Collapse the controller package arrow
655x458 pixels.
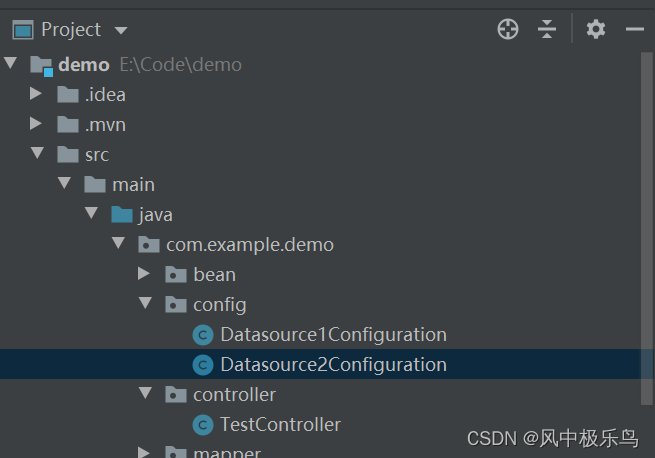[x=145, y=393]
